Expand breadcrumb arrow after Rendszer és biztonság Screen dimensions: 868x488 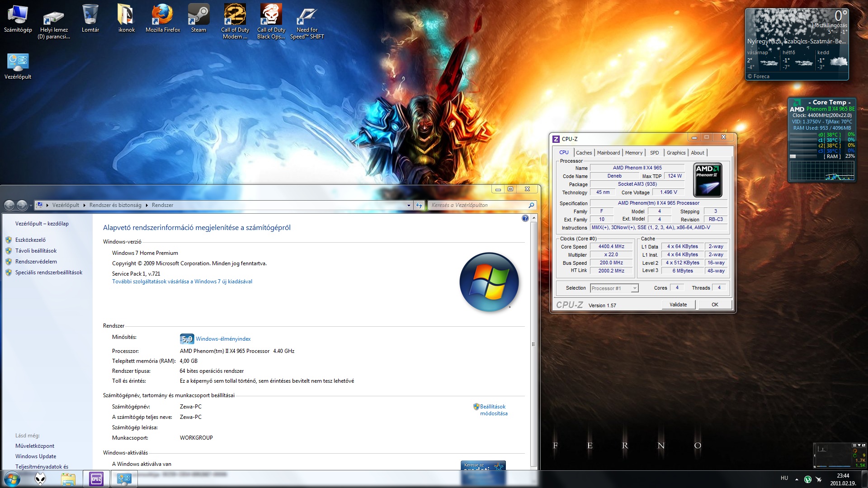coord(146,205)
